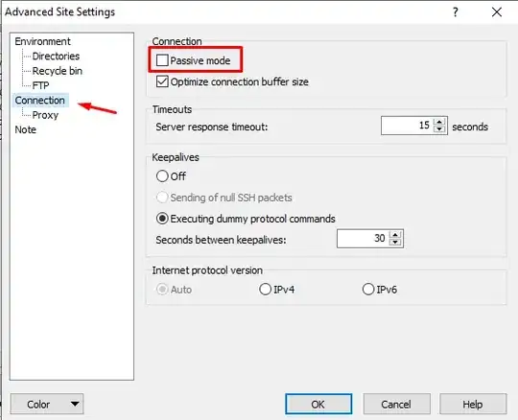518x420 pixels.
Task: Open the Color dropdown button
Action: 47,404
